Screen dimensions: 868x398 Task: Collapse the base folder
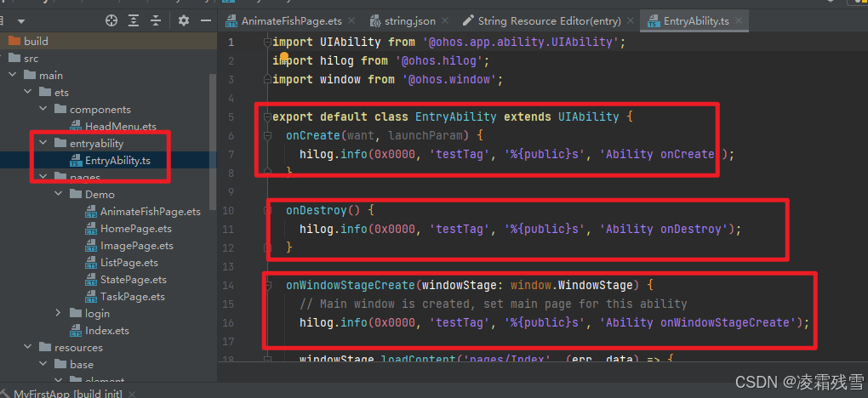point(43,364)
